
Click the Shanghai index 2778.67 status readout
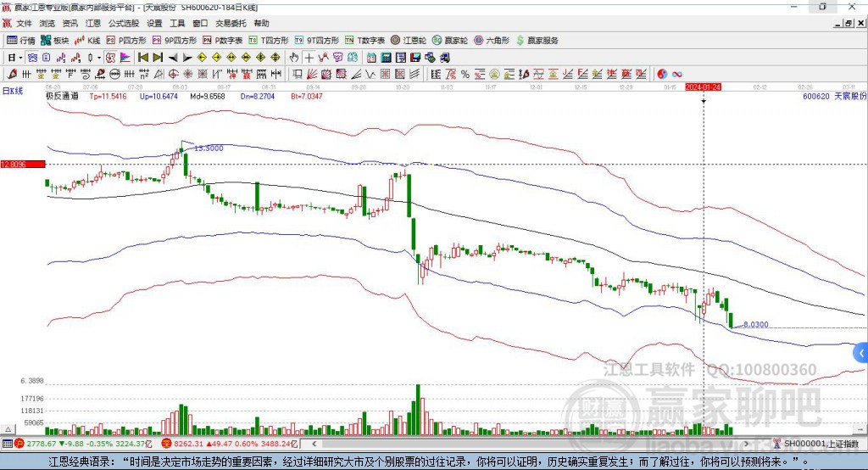pos(88,444)
